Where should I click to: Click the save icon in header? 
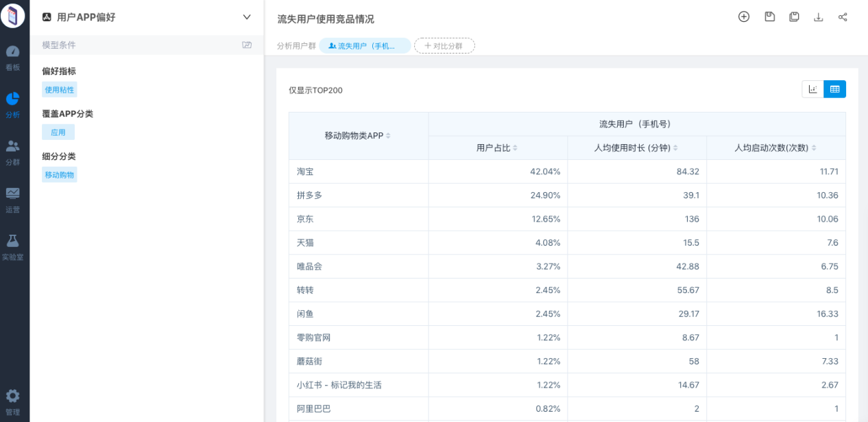[769, 17]
